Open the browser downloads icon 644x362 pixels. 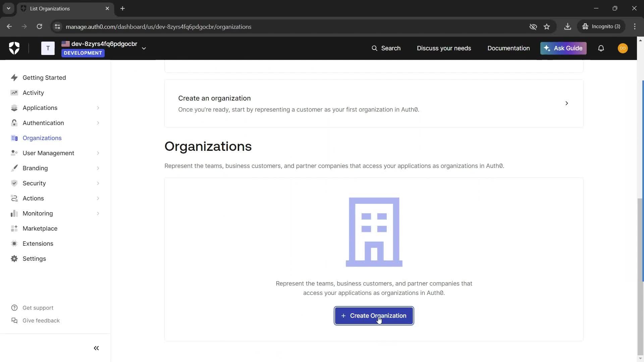568,26
